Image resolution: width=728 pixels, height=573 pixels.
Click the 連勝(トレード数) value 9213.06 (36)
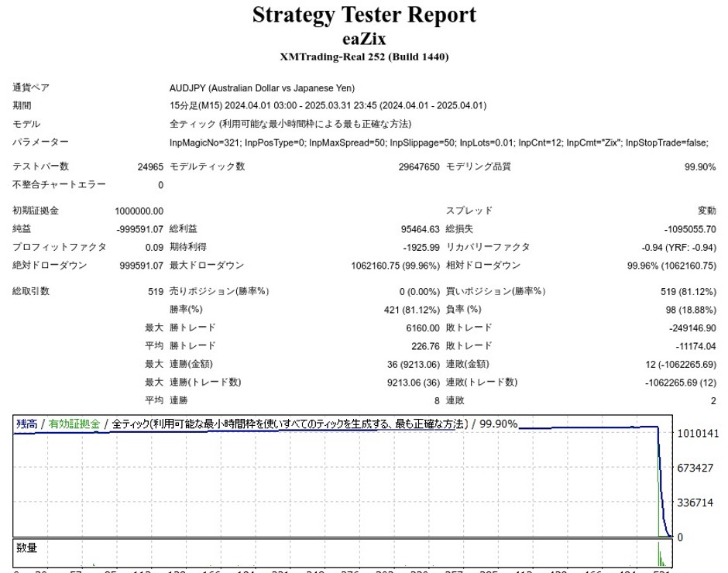click(x=414, y=383)
